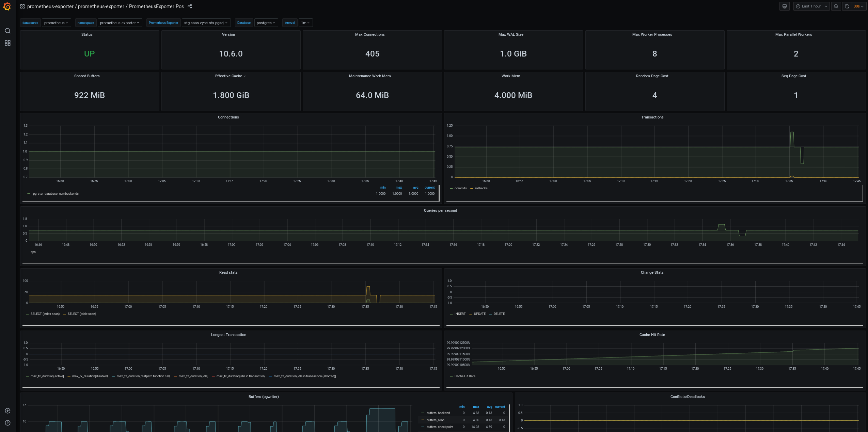868x432 pixels.
Task: Cycle view mode with monitor icon
Action: point(785,6)
